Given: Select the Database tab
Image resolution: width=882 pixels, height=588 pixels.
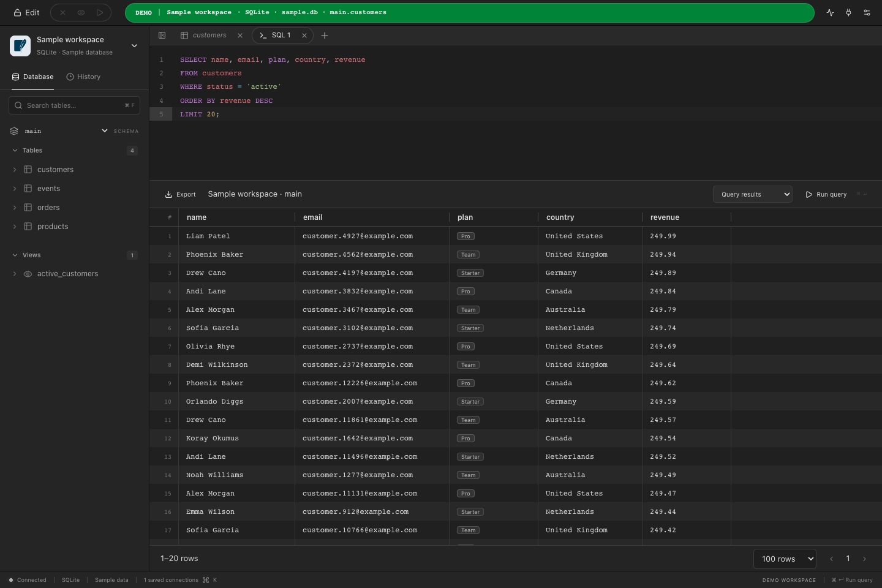Looking at the screenshot, I should (33, 77).
